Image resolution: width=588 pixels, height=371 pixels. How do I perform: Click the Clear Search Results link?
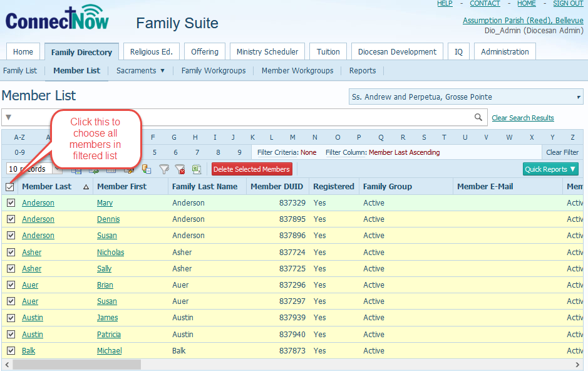click(522, 118)
